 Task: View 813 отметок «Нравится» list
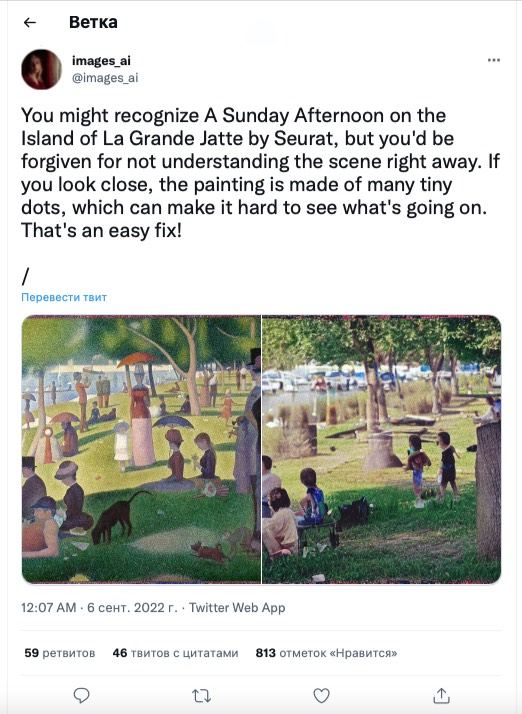coord(326,653)
